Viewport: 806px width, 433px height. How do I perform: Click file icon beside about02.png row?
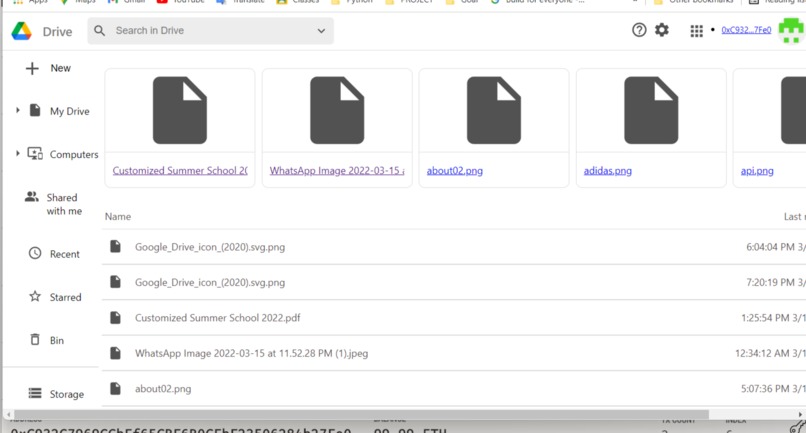[x=116, y=388]
